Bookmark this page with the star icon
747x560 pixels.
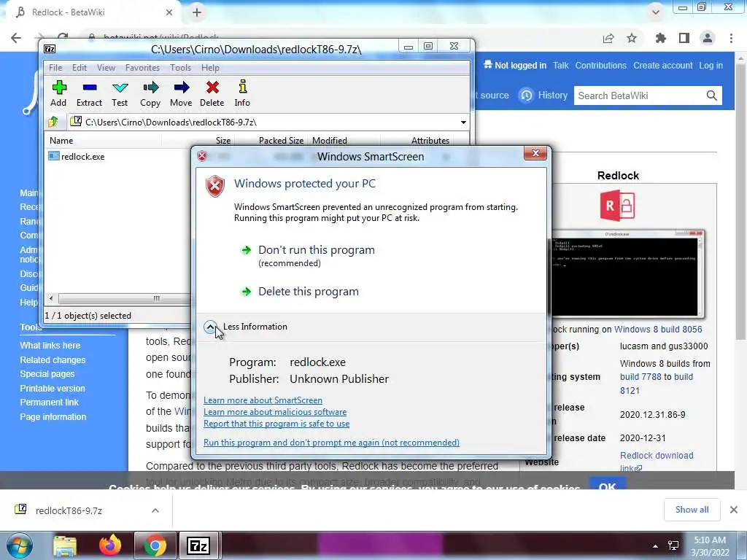pyautogui.click(x=632, y=38)
